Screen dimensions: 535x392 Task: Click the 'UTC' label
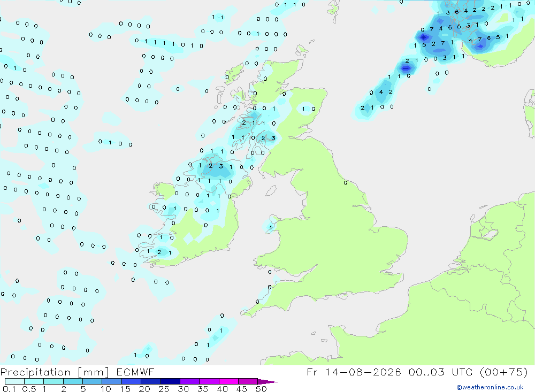(463, 372)
